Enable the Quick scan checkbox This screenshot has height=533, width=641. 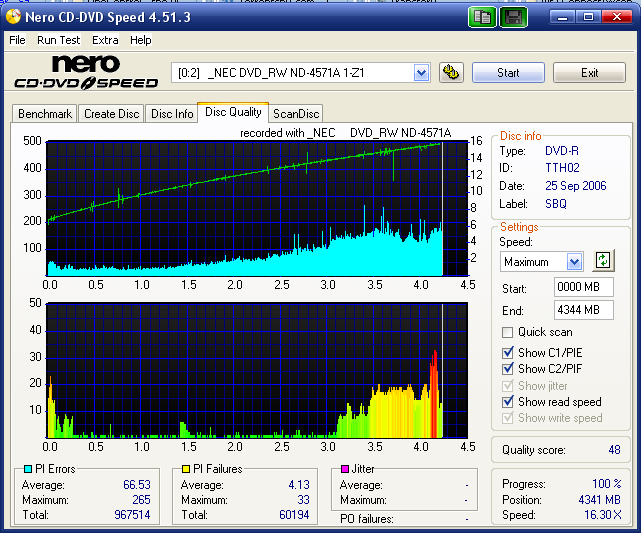pyautogui.click(x=507, y=332)
